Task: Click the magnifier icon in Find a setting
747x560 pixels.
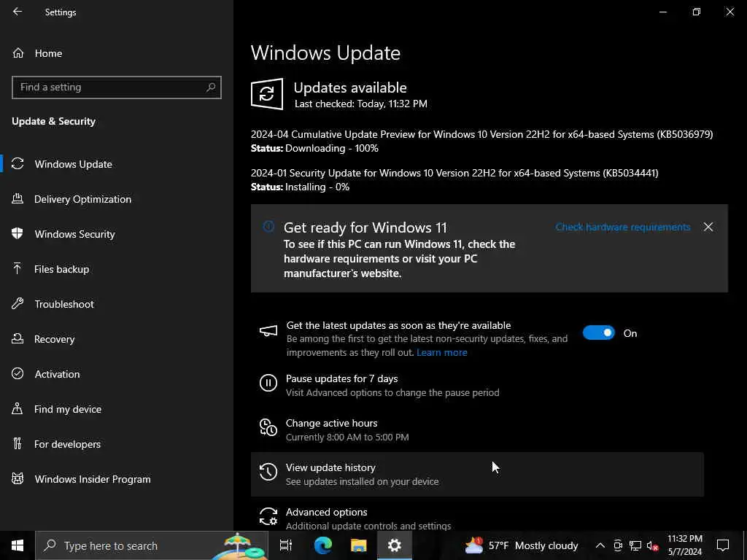Action: point(211,87)
